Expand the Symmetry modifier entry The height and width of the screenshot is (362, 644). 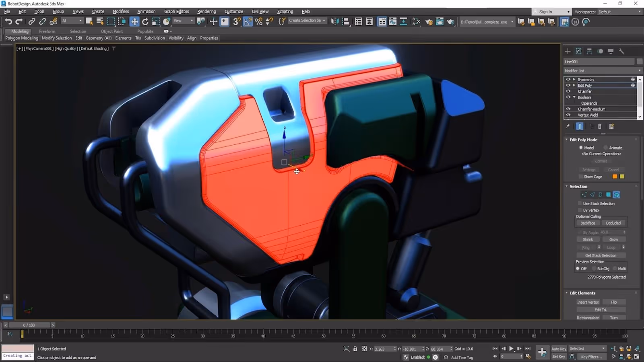(574, 79)
